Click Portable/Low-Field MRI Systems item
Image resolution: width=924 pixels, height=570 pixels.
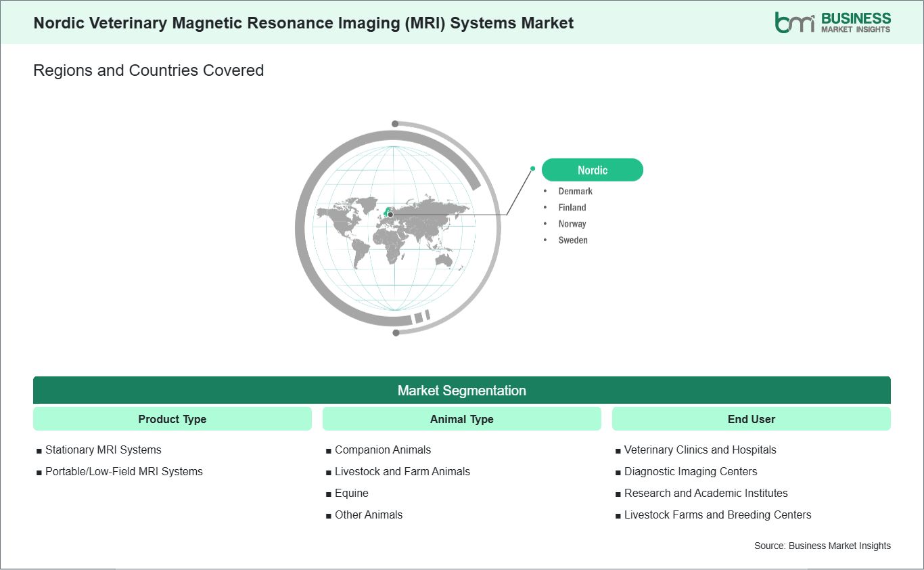point(124,471)
